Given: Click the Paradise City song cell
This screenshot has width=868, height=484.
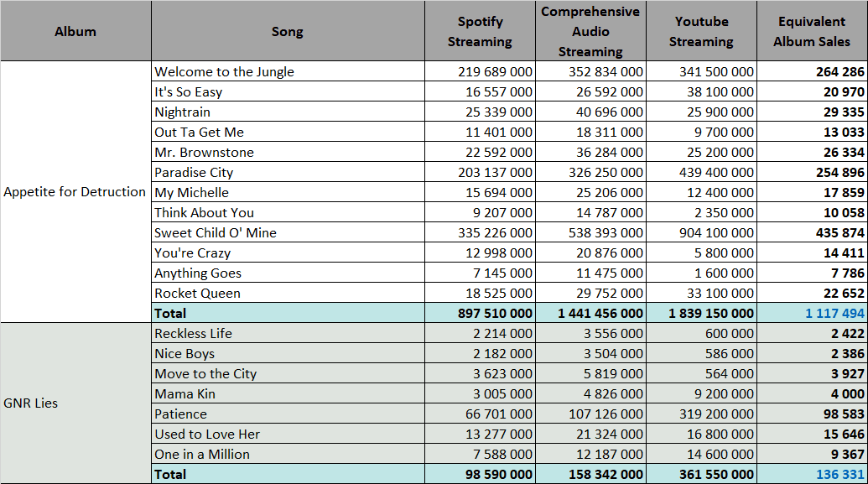Looking at the screenshot, I should [x=288, y=172].
